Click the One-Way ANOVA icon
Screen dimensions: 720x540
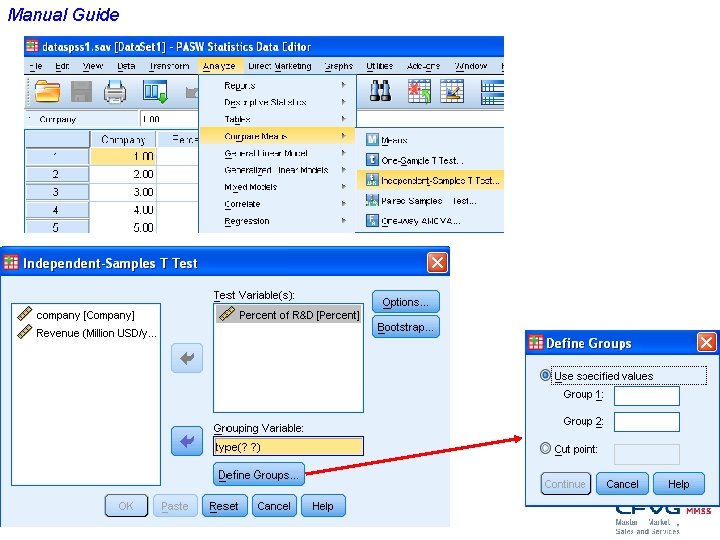pyautogui.click(x=372, y=220)
